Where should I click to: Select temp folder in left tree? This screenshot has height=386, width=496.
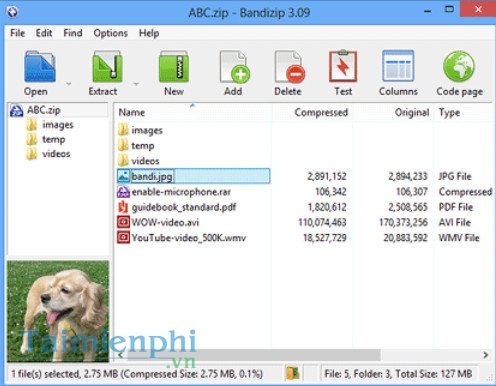pyautogui.click(x=53, y=139)
